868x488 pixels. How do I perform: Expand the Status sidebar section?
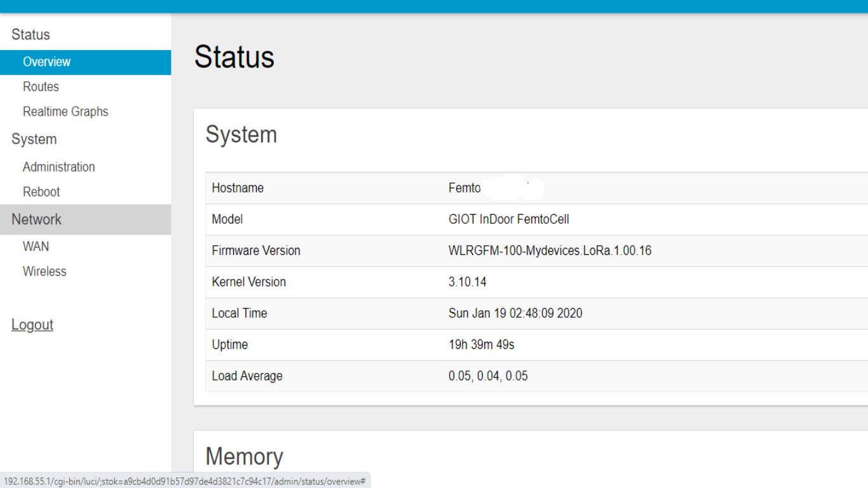click(x=31, y=35)
